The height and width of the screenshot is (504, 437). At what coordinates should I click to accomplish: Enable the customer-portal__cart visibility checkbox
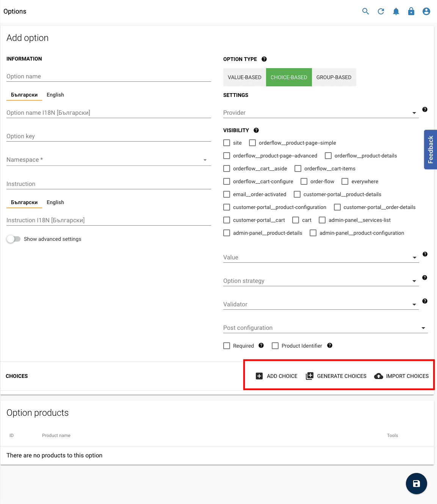click(x=226, y=220)
